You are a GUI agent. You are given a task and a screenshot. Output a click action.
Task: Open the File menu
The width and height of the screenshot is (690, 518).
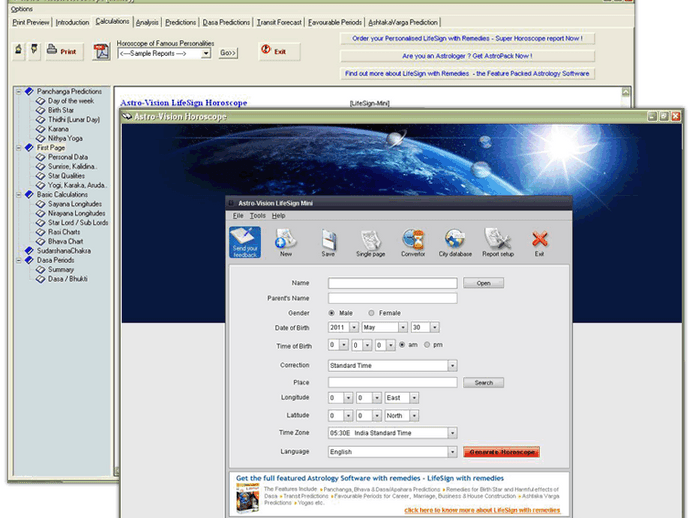click(238, 216)
